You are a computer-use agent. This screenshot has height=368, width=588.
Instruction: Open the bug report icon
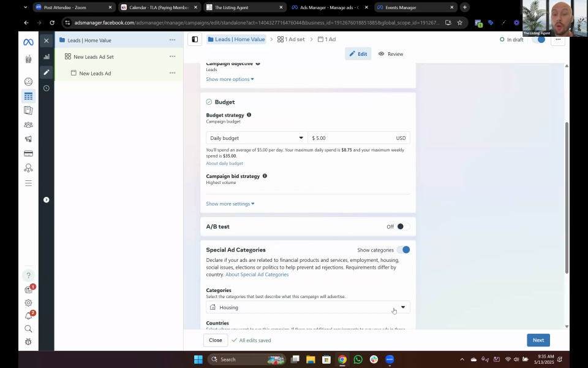click(28, 342)
